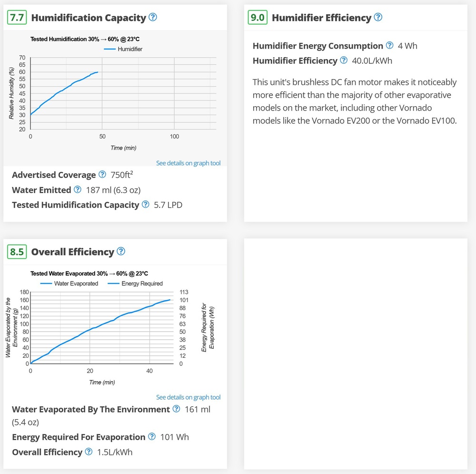
Task: Click help icon for Humidifier Energy Consumption
Action: 389,45
